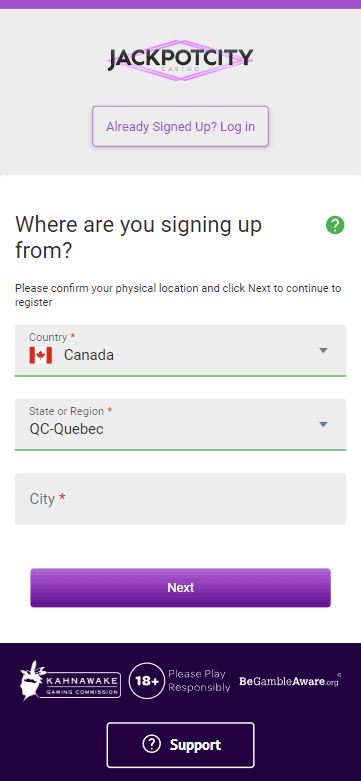Expand the Country dropdown arrow
Screen dimensions: 361x781
(x=324, y=351)
